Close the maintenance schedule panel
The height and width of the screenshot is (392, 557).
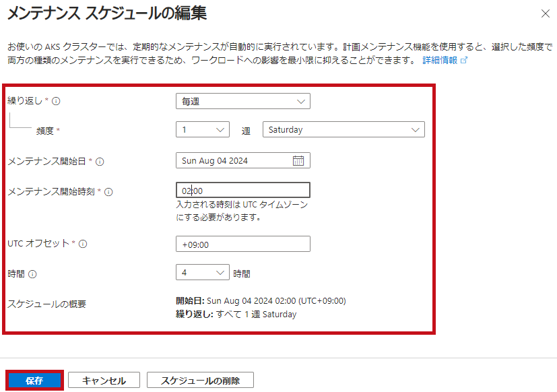click(545, 13)
